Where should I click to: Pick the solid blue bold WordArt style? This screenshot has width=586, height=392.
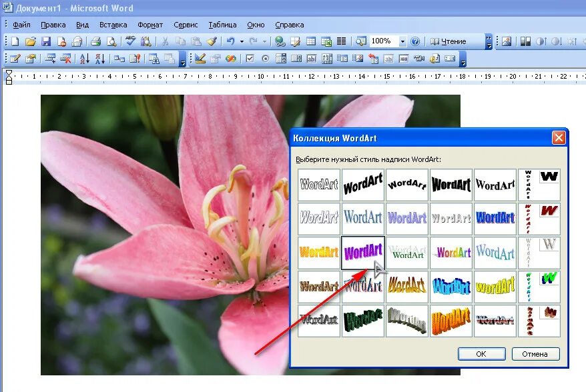coord(495,219)
